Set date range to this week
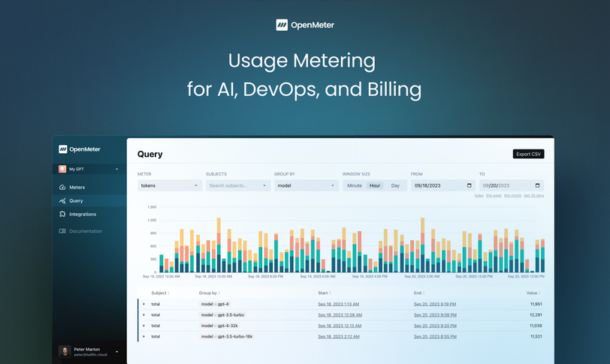 (x=494, y=195)
